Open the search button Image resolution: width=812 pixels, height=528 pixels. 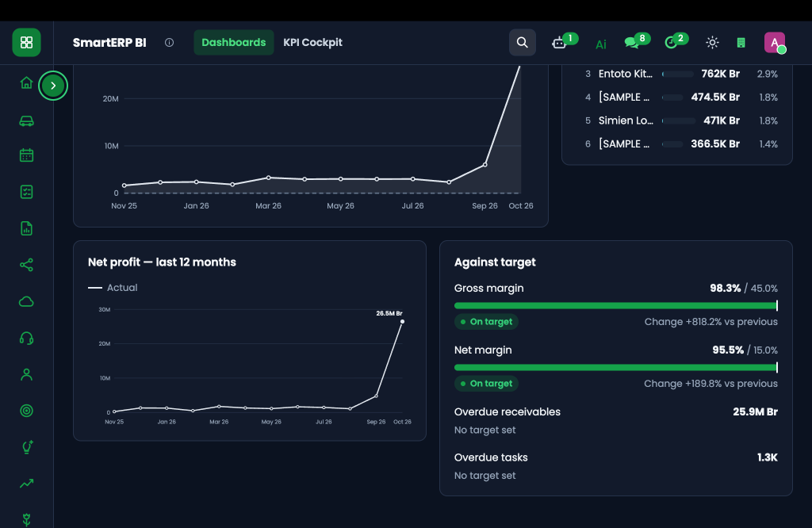(x=523, y=43)
